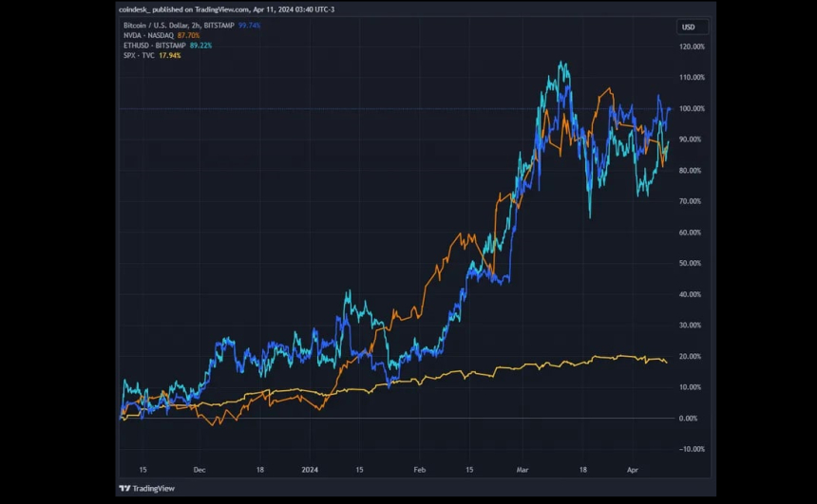Click the 100.00% label on price axis
Image resolution: width=817 pixels, height=504 pixels.
tap(692, 109)
